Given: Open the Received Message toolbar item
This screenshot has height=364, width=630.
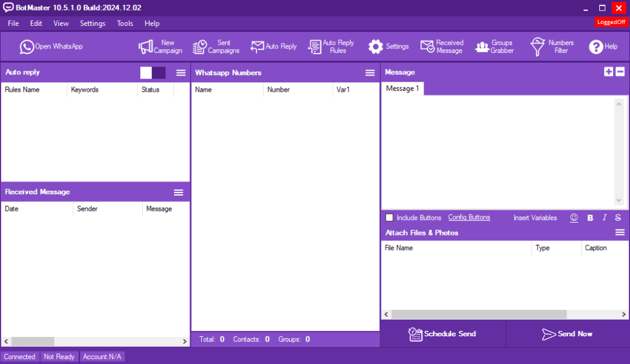Looking at the screenshot, I should click(442, 47).
